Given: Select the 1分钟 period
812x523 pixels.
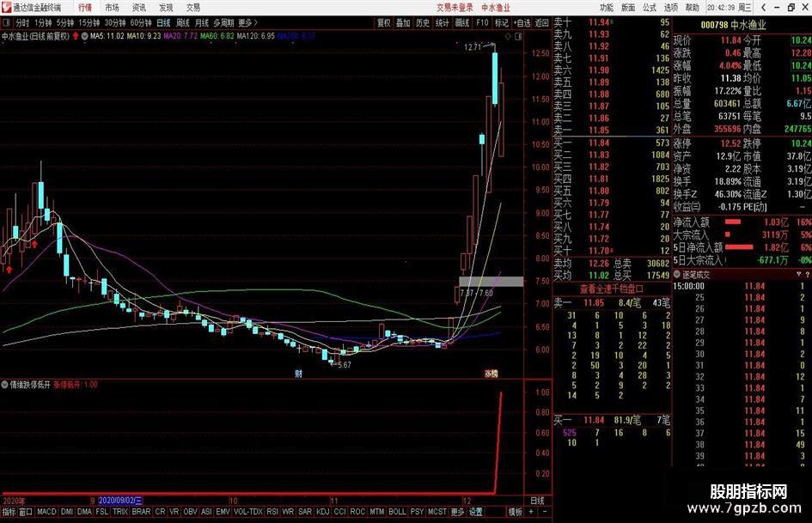Looking at the screenshot, I should [43, 23].
